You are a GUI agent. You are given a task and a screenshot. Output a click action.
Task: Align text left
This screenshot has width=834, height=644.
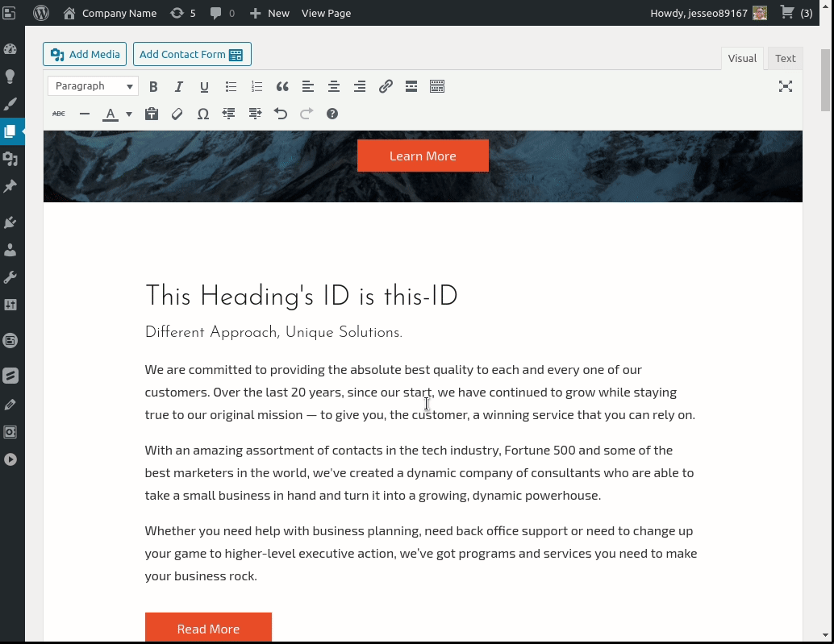tap(308, 86)
